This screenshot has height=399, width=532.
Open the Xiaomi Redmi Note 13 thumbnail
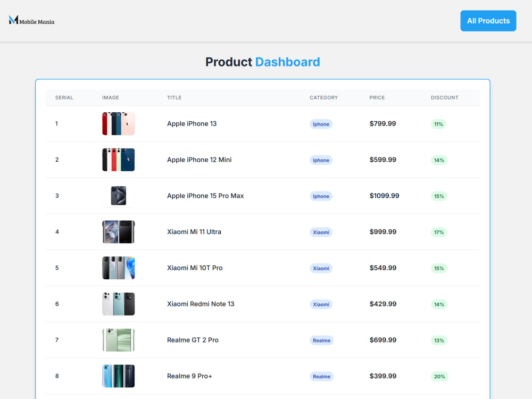(119, 304)
